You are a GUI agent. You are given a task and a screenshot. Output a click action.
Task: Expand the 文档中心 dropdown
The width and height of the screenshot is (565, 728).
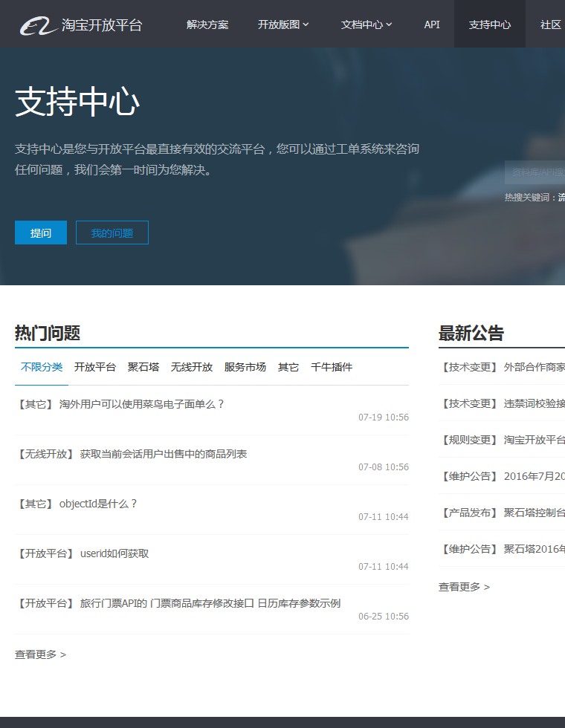tap(366, 25)
